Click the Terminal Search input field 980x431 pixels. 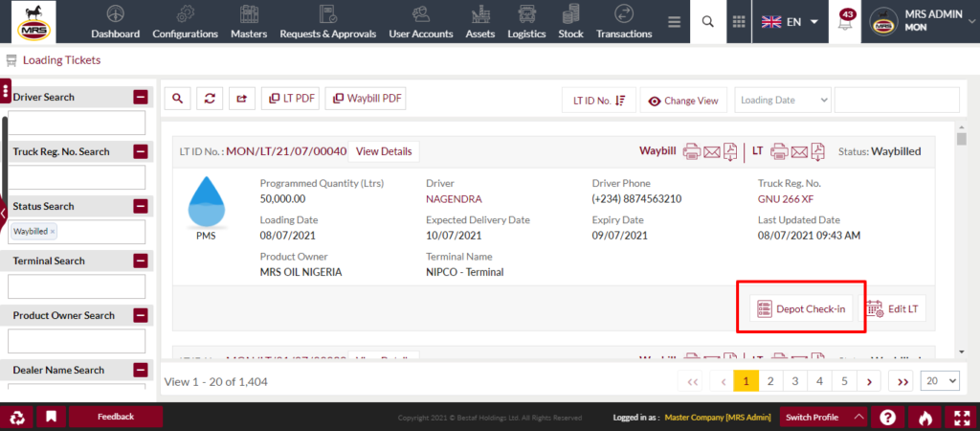(x=77, y=286)
